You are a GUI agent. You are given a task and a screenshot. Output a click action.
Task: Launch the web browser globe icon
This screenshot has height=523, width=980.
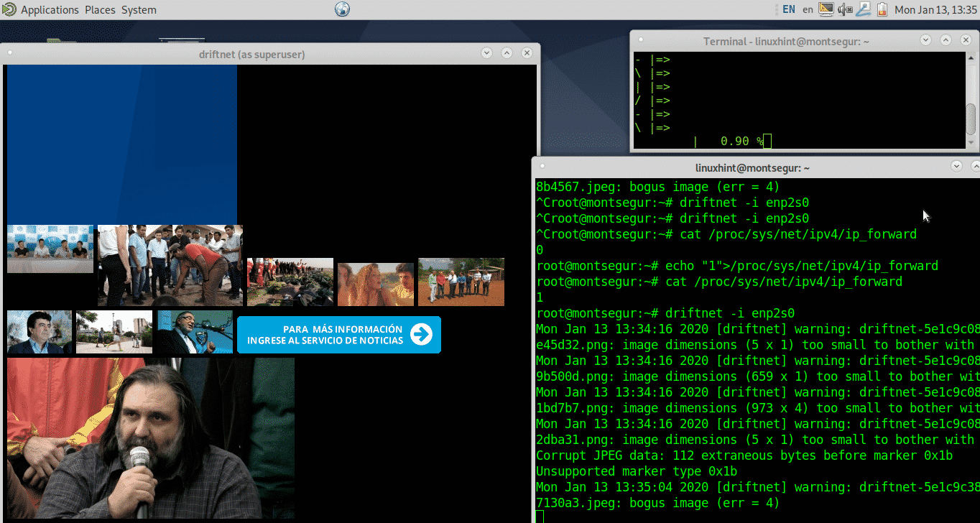coord(342,9)
